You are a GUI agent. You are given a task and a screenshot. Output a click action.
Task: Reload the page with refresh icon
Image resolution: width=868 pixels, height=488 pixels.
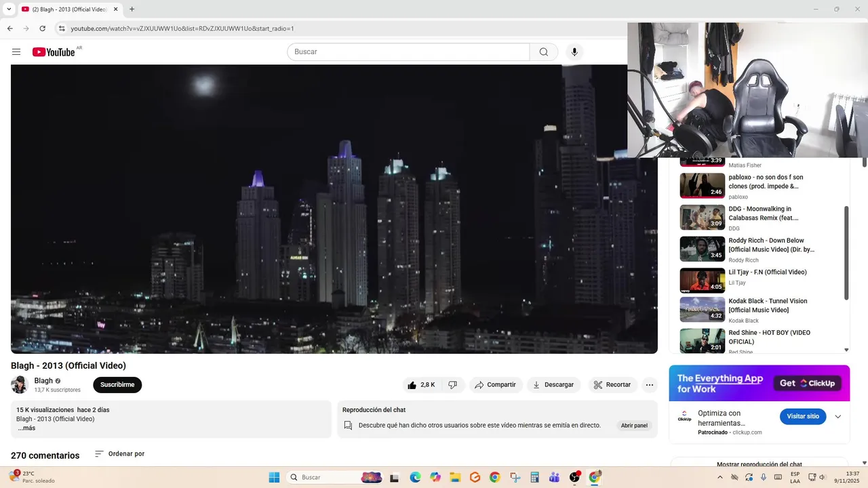click(43, 28)
